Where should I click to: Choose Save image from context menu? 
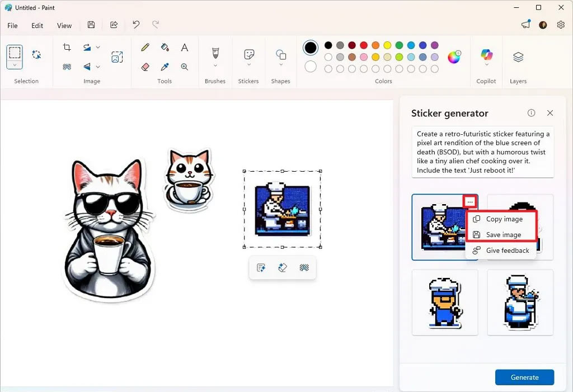pos(503,235)
